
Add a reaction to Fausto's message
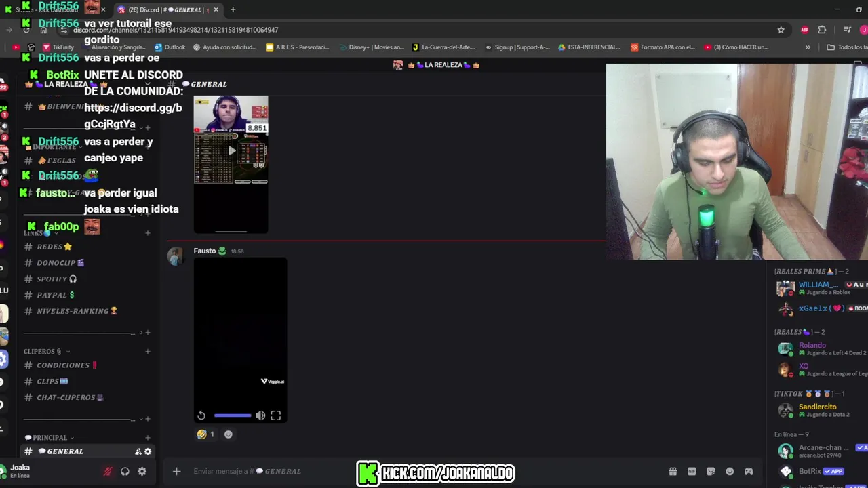(229, 434)
